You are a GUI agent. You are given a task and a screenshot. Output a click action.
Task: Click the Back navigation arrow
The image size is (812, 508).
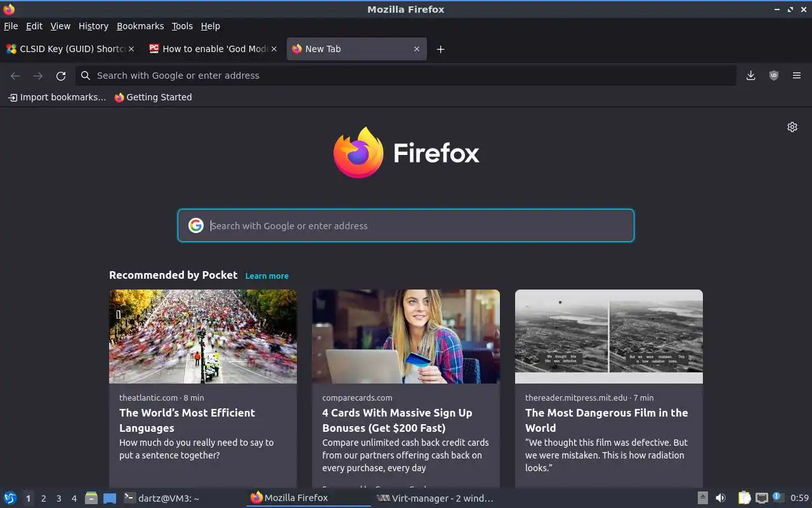[x=15, y=76]
